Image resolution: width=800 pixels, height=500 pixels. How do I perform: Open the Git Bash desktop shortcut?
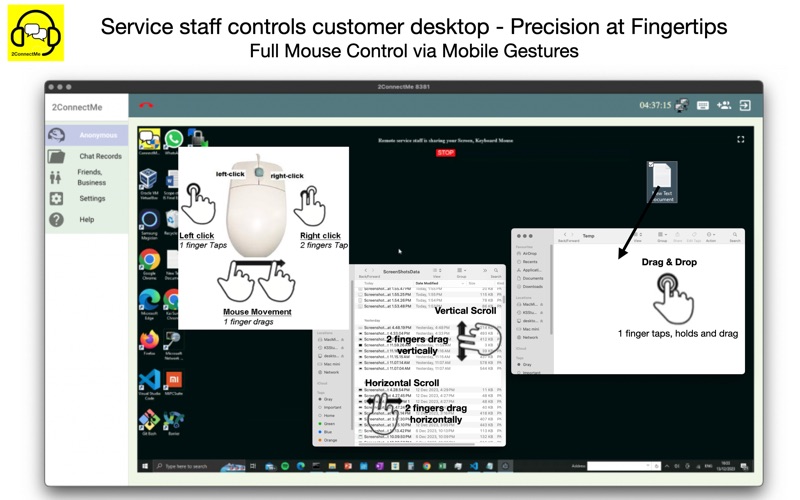point(149,422)
